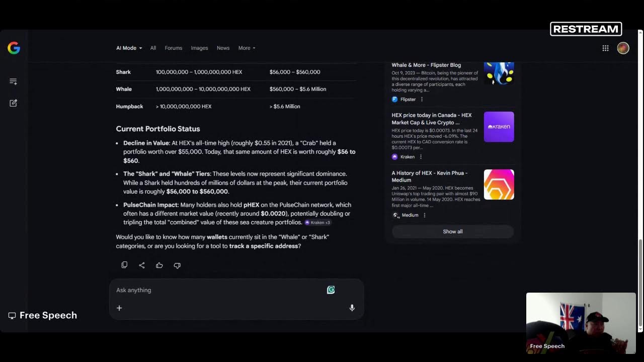Select the '$56,000 – $560,000' table cell

(x=295, y=72)
